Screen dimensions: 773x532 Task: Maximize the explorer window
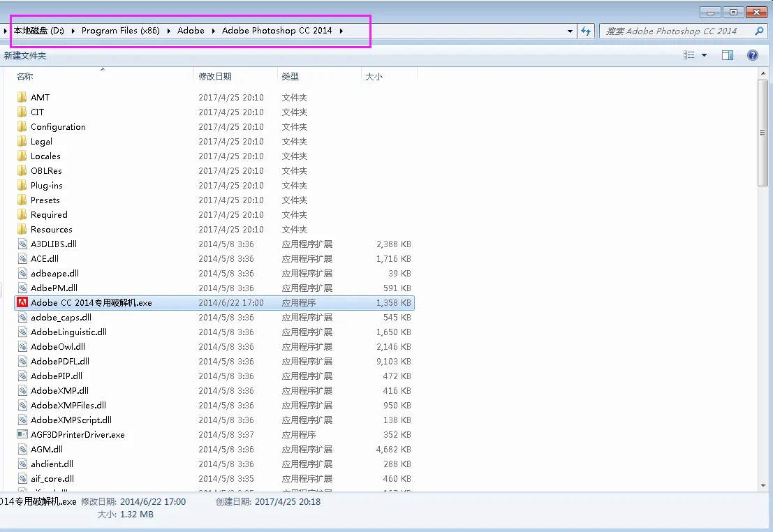[733, 12]
